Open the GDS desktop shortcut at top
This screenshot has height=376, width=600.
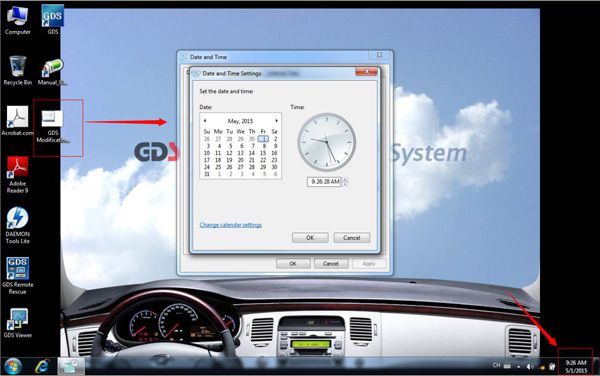(x=53, y=20)
